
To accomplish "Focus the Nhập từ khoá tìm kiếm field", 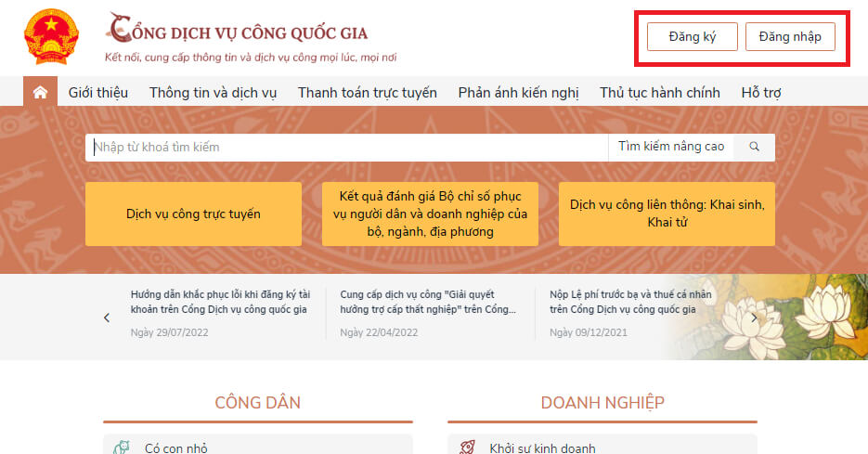I will (346, 148).
